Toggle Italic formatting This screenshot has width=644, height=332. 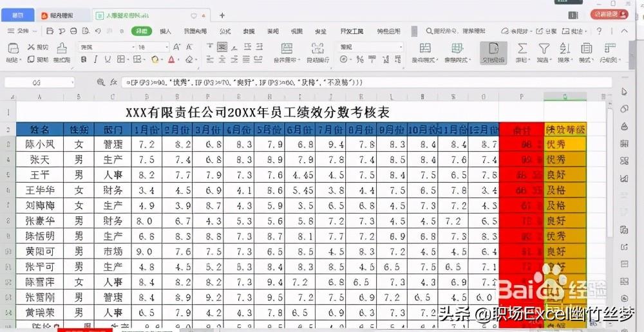point(96,59)
